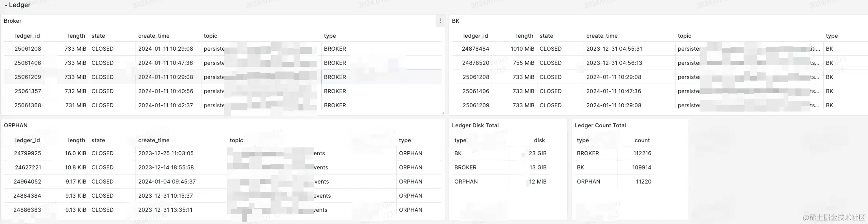Click the Ledger Disk Total panel title
The height and width of the screenshot is (224, 868).
(x=475, y=125)
